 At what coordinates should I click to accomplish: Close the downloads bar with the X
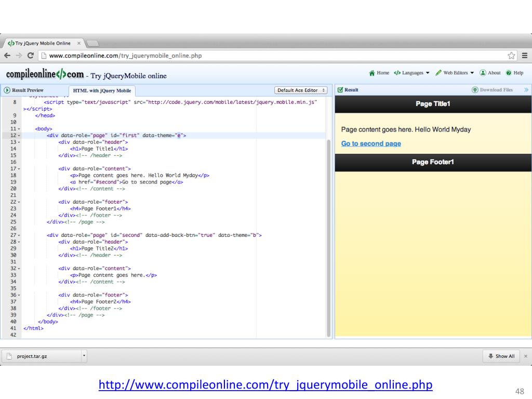pos(526,356)
